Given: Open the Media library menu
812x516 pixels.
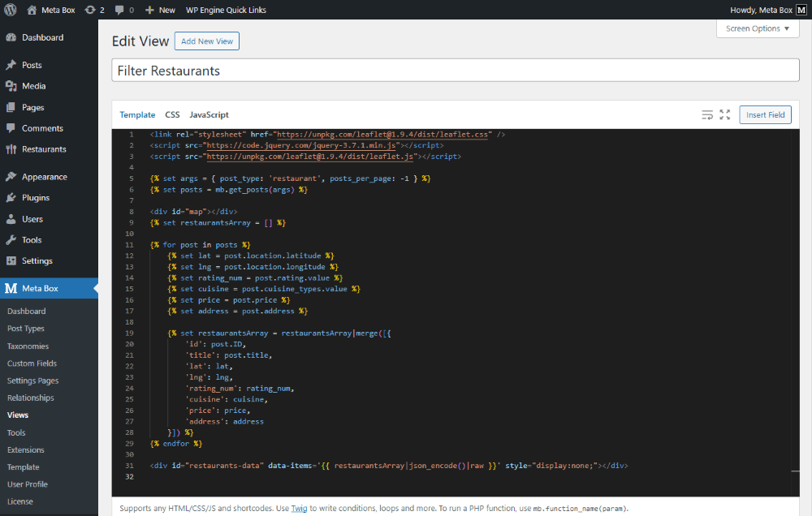Looking at the screenshot, I should 33,86.
